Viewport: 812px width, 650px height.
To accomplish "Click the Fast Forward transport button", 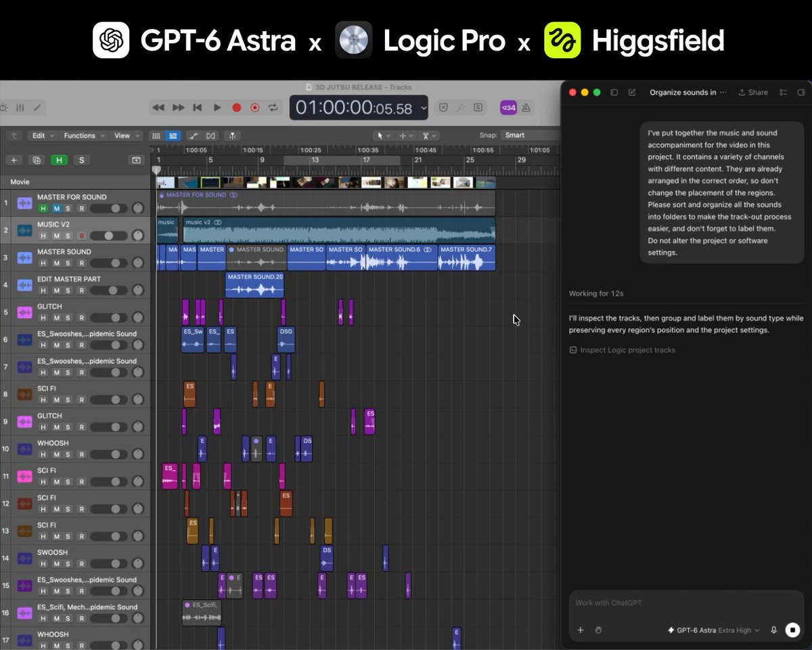I will pyautogui.click(x=179, y=108).
